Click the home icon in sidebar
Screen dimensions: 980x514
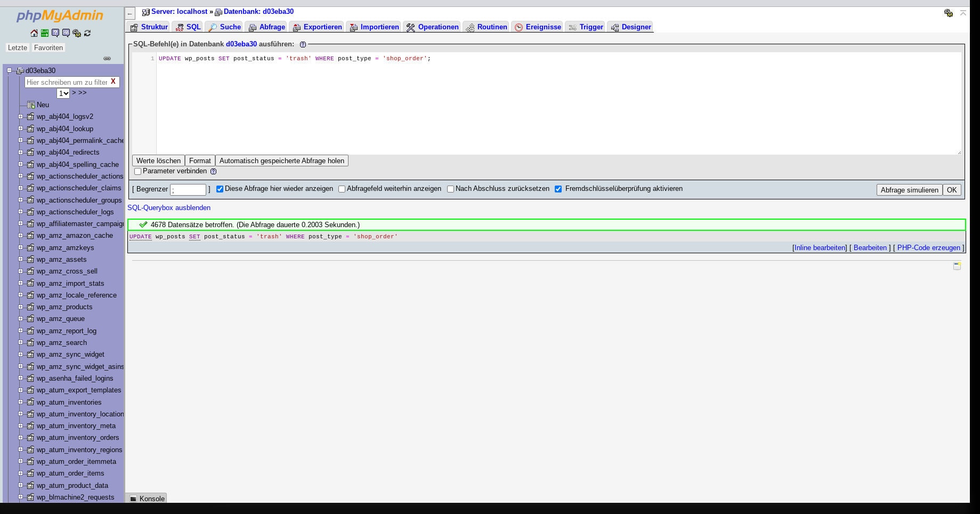[x=34, y=33]
